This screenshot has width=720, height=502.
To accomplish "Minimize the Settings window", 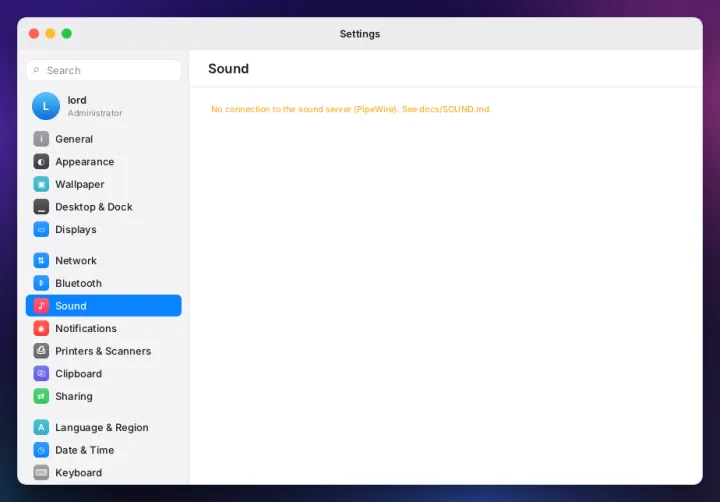I will (51, 34).
